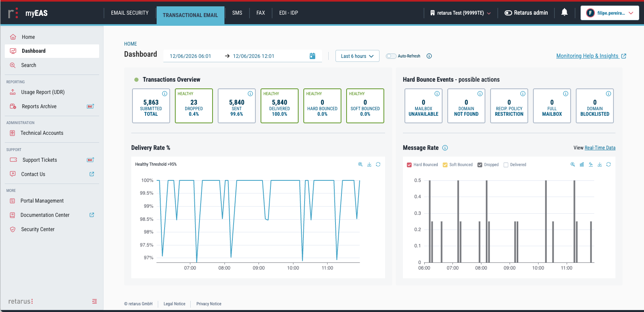Zoom into the Delivery Rate chart

360,165
